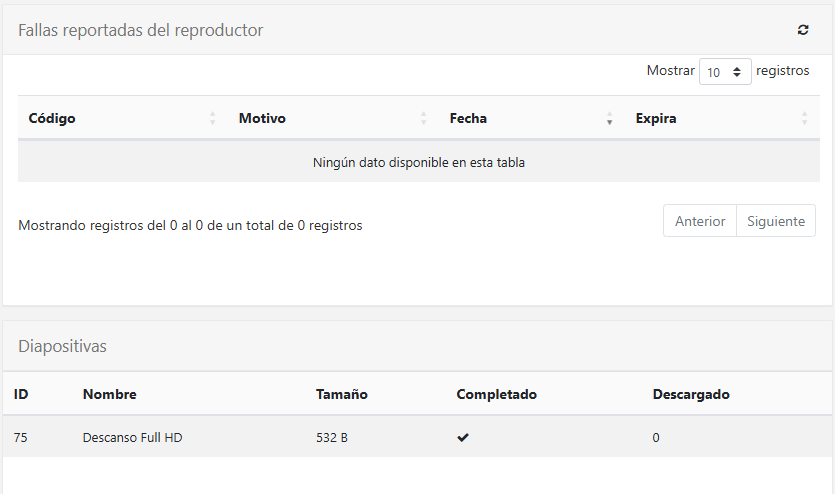Click the Descargado value 0 cell
The image size is (835, 494).
[x=656, y=437]
